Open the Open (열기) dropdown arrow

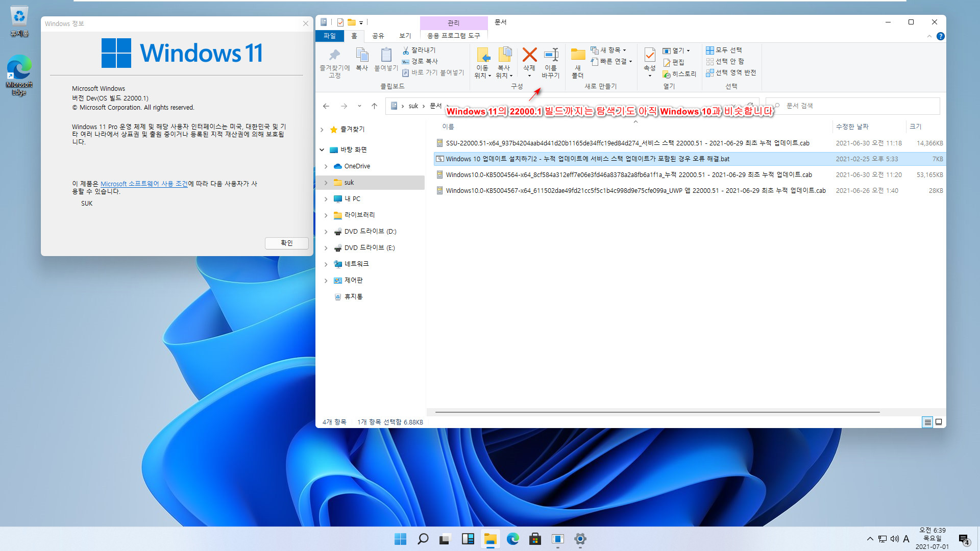689,51
